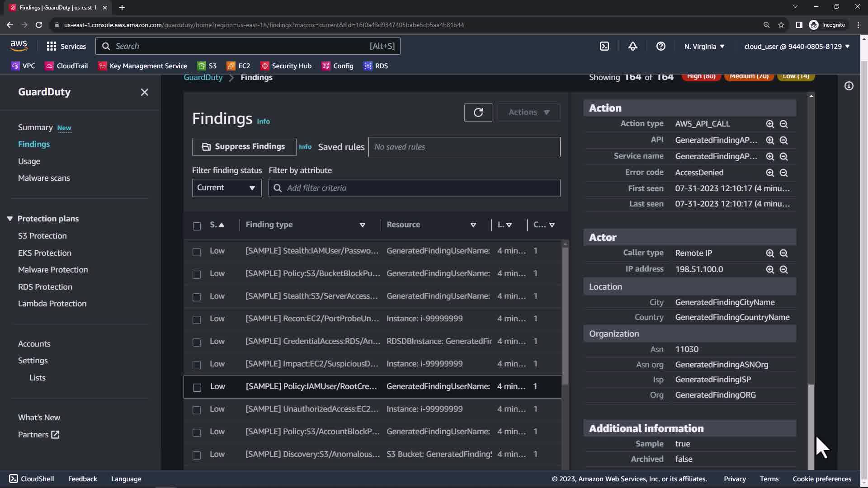Expand the N. Virginia region selector
Image resolution: width=868 pixels, height=488 pixels.
pos(704,46)
